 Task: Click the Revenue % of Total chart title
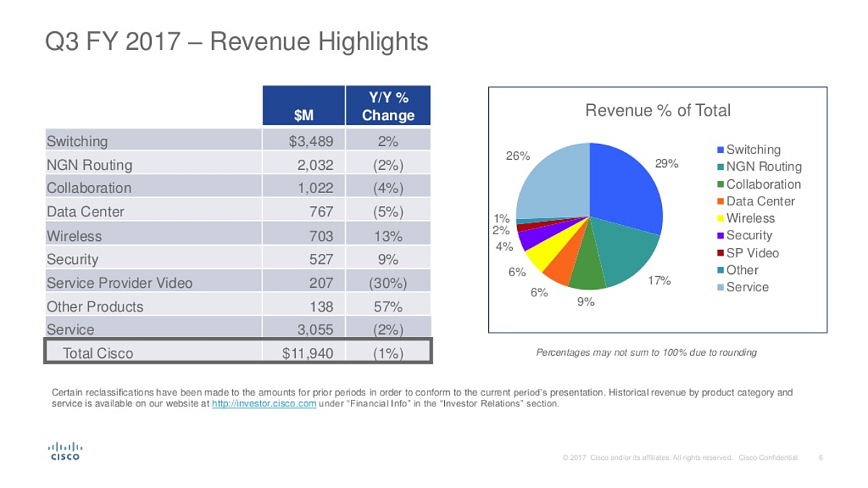point(658,111)
